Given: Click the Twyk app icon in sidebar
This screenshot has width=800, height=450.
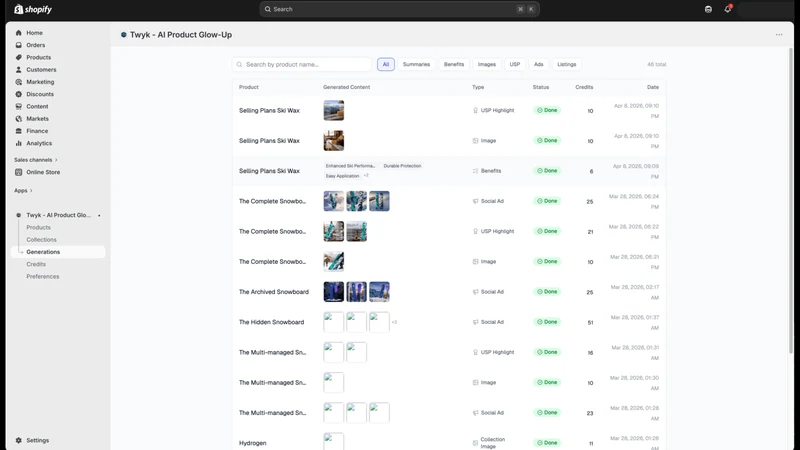Looking at the screenshot, I should 19,215.
